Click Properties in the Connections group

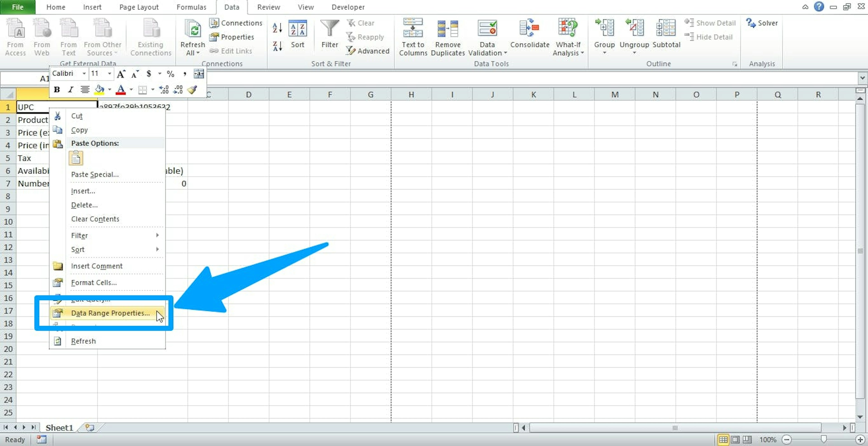coord(232,37)
